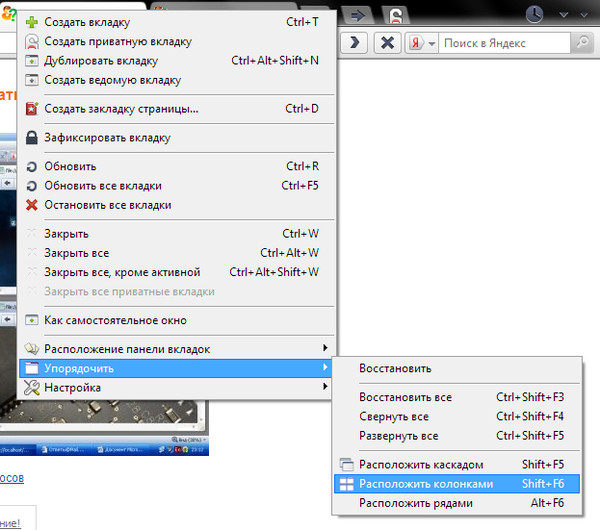This screenshot has width=600, height=530.
Task: Click the cascade windows icon beside Расположить каскадом
Action: (346, 465)
